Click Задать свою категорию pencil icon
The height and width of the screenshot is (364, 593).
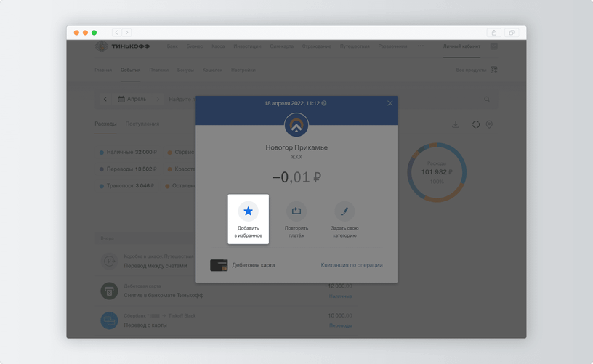click(x=344, y=211)
